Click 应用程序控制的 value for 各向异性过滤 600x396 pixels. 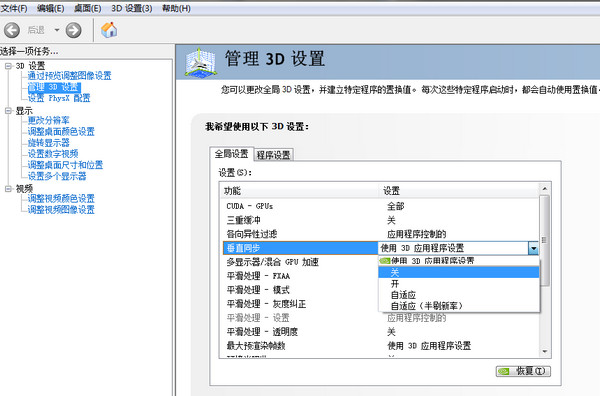(417, 234)
